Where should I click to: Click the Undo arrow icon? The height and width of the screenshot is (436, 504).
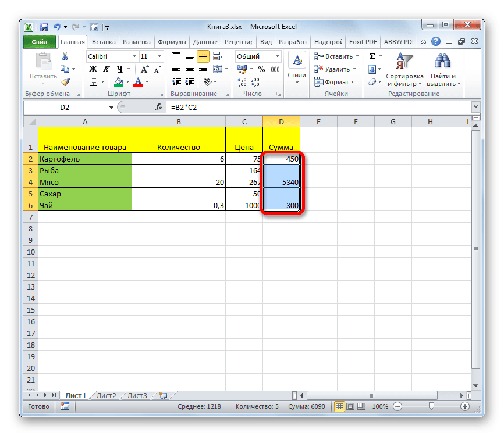57,27
